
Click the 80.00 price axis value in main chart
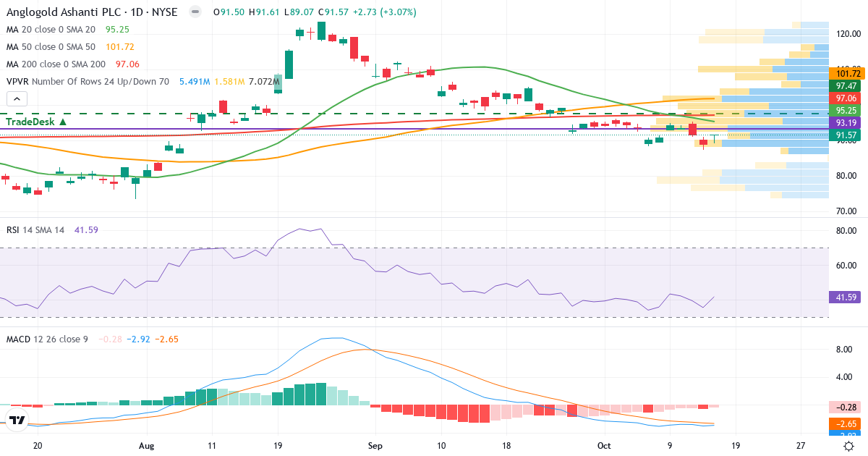pyautogui.click(x=846, y=176)
